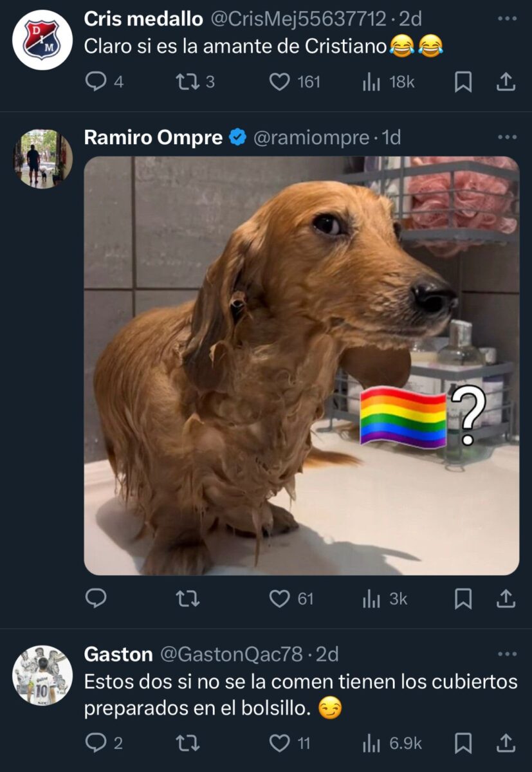The width and height of the screenshot is (532, 772).
Task: Reply to Ramiro Ompre's dog photo tweet
Action: [x=96, y=599]
